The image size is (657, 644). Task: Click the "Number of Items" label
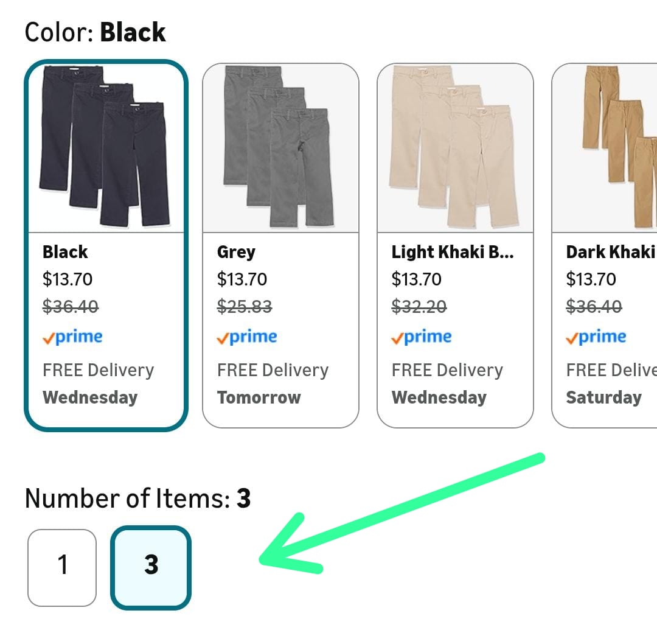pos(127,499)
